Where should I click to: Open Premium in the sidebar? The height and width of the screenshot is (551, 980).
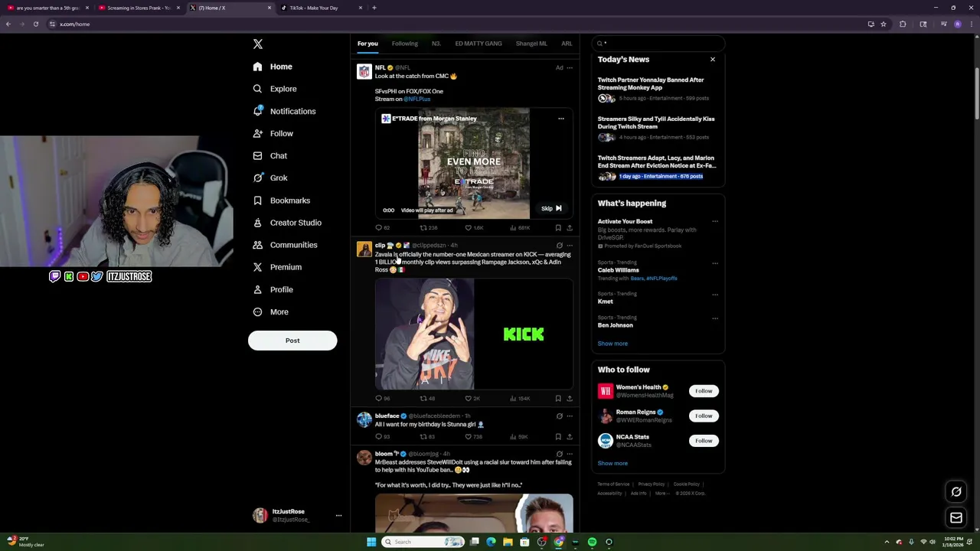277,267
